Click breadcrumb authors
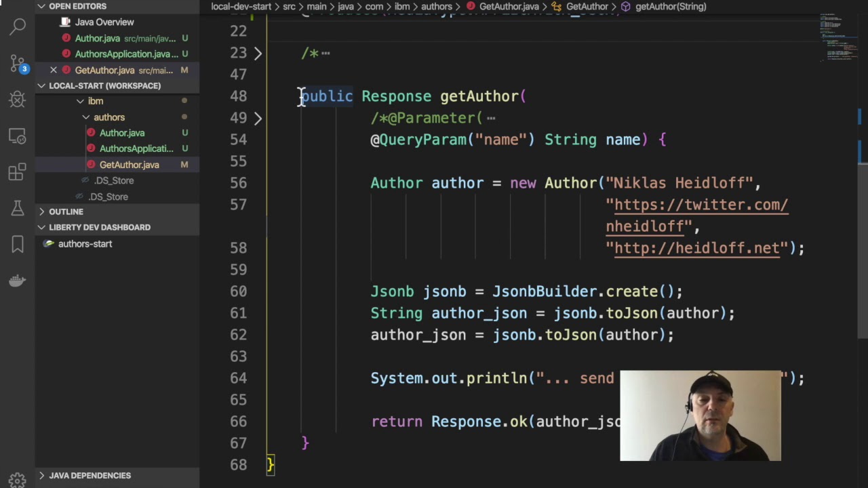The width and height of the screenshot is (868, 488). (x=436, y=7)
